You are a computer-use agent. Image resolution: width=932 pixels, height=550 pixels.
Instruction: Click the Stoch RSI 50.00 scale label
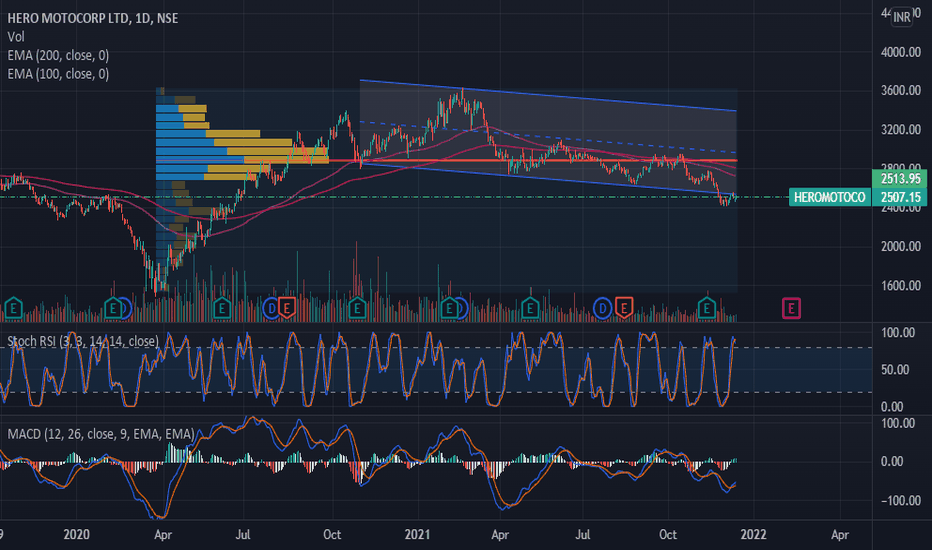tap(895, 370)
